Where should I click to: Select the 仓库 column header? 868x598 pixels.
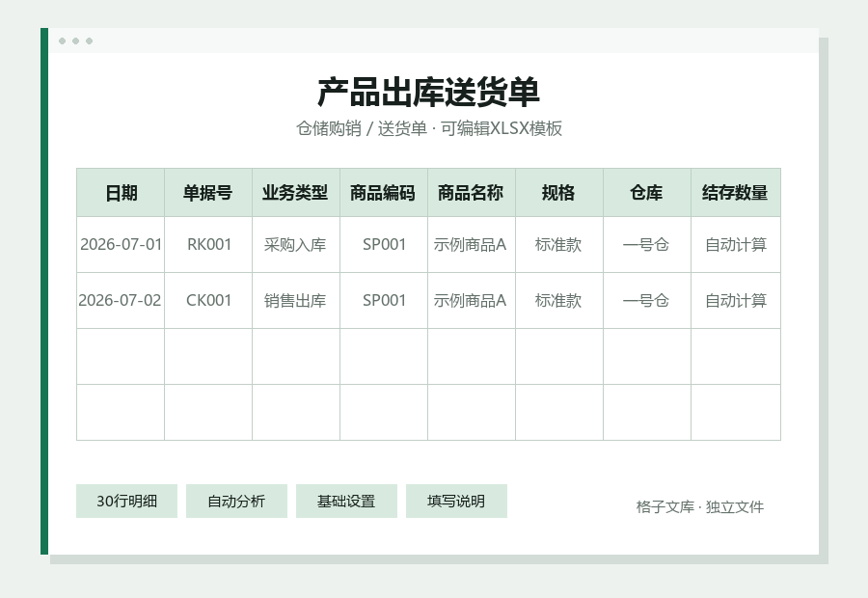[646, 193]
